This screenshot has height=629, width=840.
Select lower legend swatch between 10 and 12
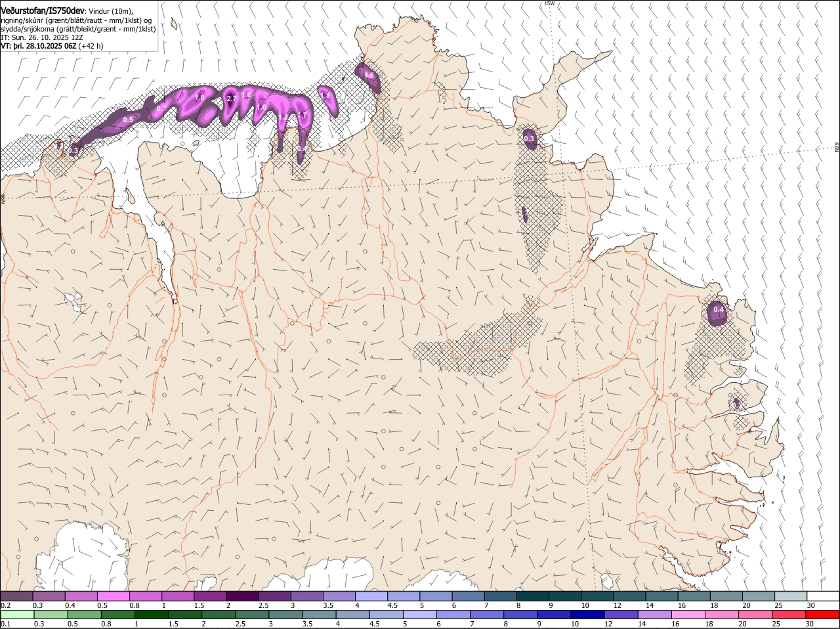click(587, 615)
